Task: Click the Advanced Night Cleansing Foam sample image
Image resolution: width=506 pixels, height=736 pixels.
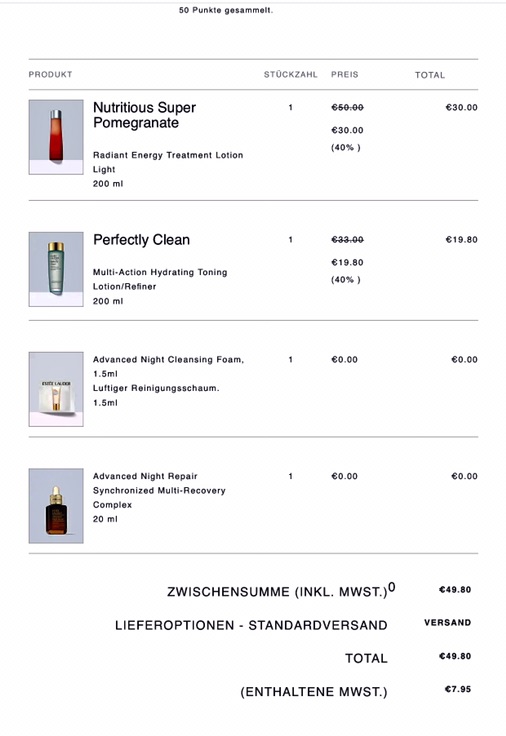Action: click(x=56, y=389)
